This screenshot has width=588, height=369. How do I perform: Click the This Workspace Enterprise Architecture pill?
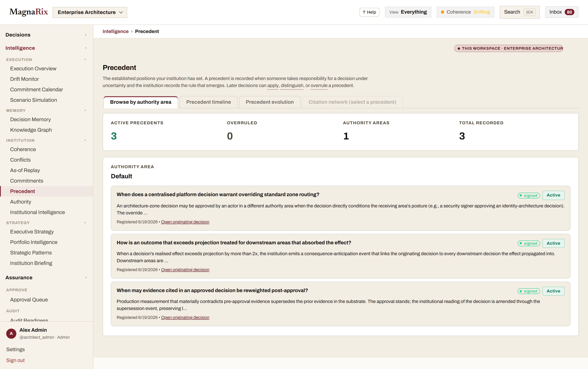[508, 48]
